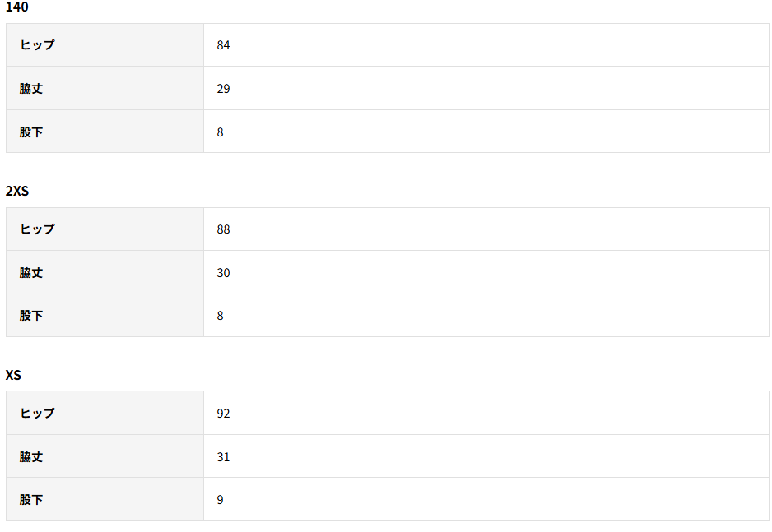Click the 股下 value 9
This screenshot has height=532, width=772.
pyautogui.click(x=220, y=500)
